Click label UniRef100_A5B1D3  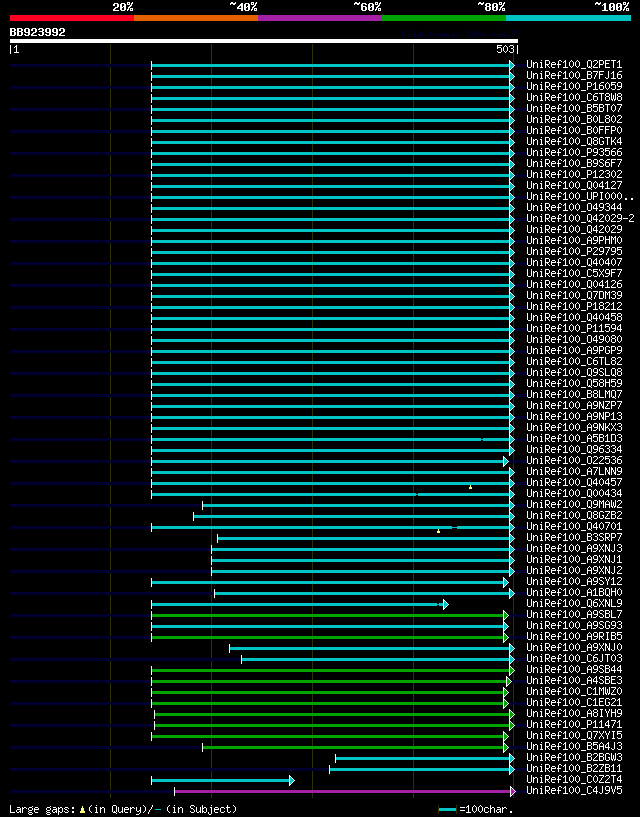(x=574, y=439)
